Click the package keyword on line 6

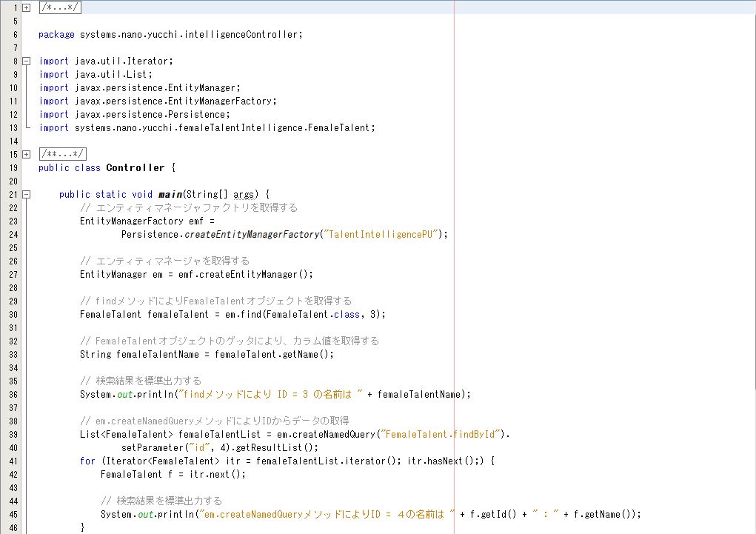56,35
